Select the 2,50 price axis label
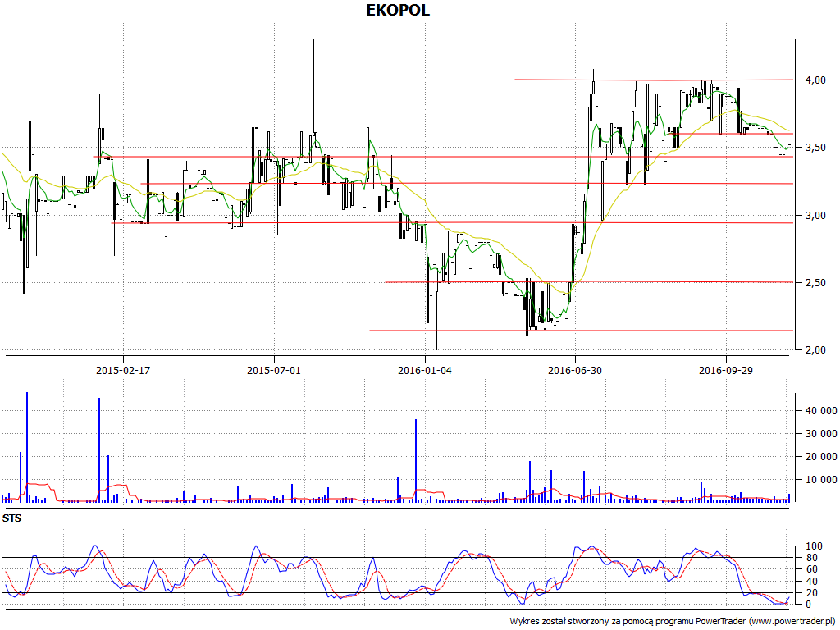 pyautogui.click(x=815, y=283)
